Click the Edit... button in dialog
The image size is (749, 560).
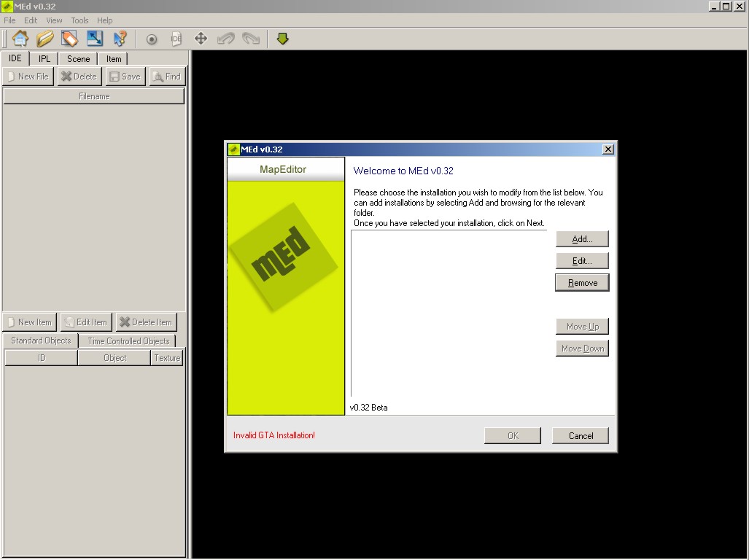coord(582,260)
